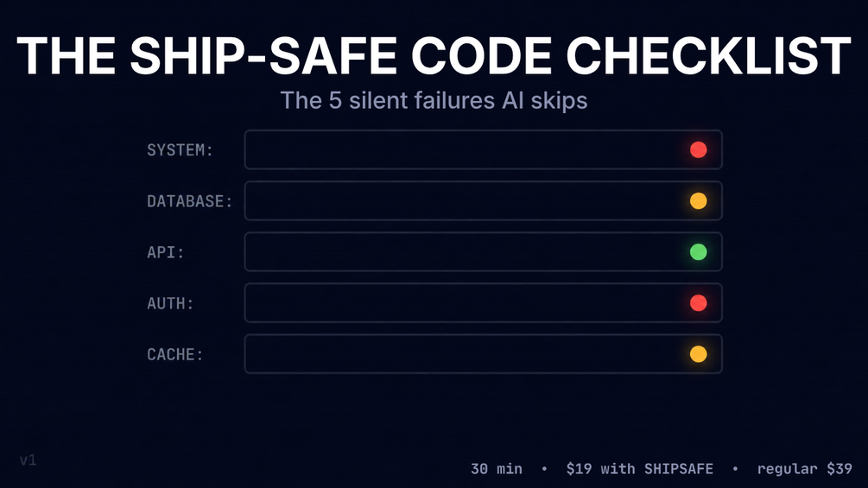Screen dimensions: 868x488
Task: Click the '$19 with SHIPSAFE' price text
Action: click(639, 469)
